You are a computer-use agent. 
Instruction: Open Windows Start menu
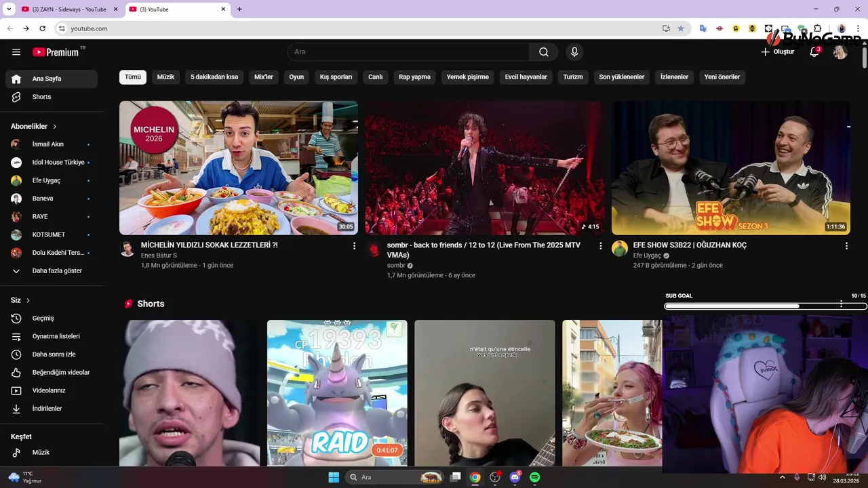point(334,477)
